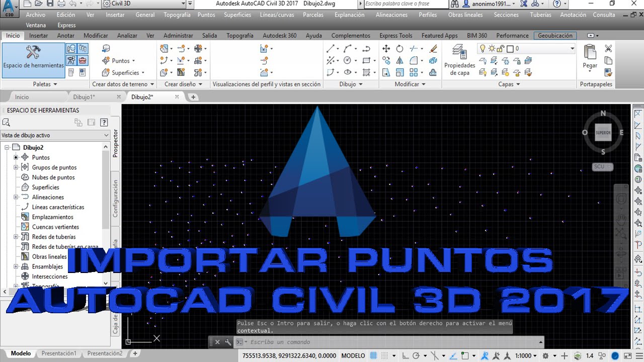
Task: Select the Hatch tool in Dibujo panel
Action: click(x=366, y=72)
